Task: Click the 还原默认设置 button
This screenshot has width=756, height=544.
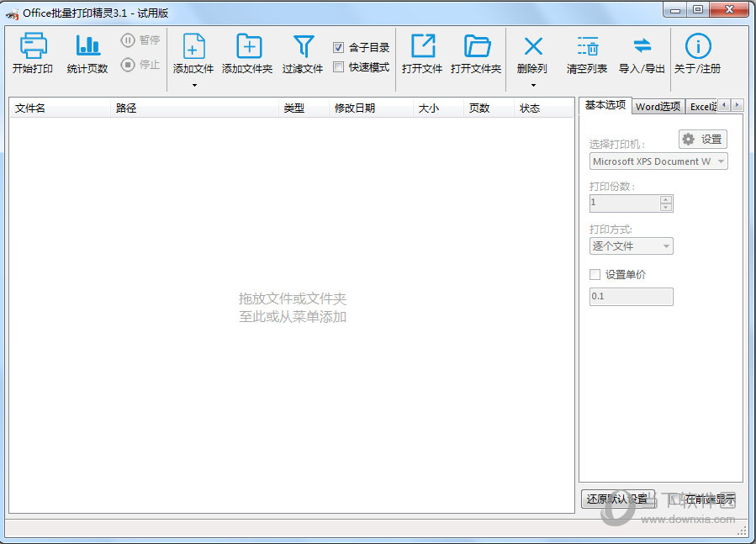Action: (x=617, y=499)
